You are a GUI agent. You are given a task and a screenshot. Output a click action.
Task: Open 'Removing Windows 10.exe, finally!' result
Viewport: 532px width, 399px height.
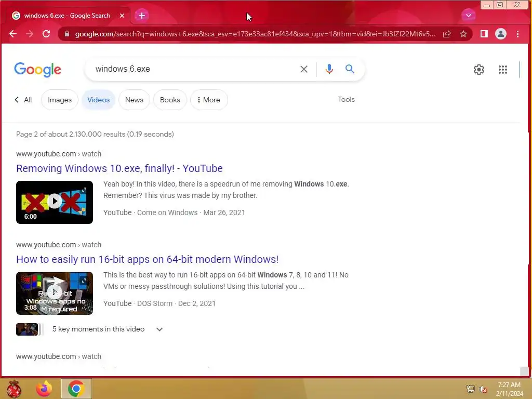tap(119, 168)
